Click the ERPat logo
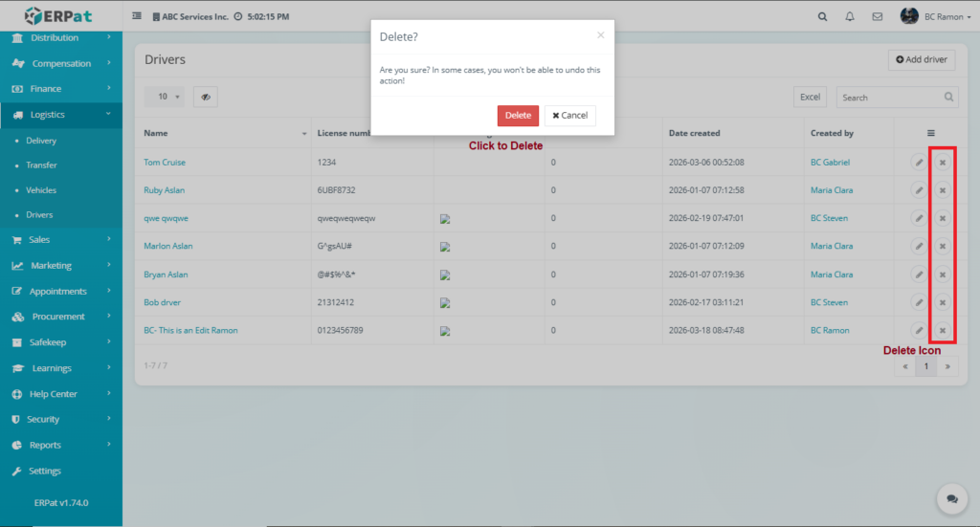Viewport: 980px width, 527px height. (58, 15)
